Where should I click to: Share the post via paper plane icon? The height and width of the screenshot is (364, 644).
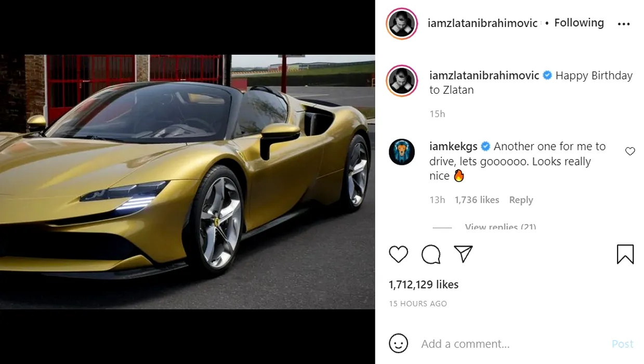(x=463, y=254)
